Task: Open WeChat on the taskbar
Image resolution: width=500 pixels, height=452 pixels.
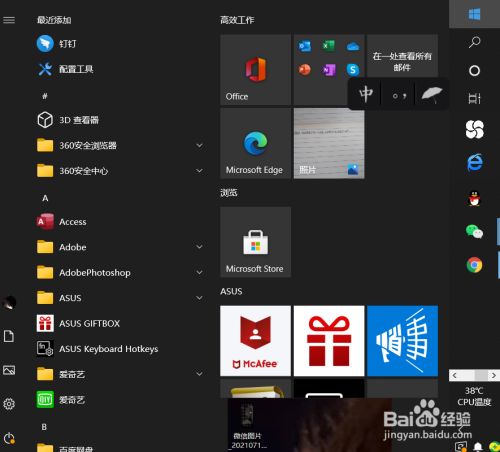Action: click(474, 232)
